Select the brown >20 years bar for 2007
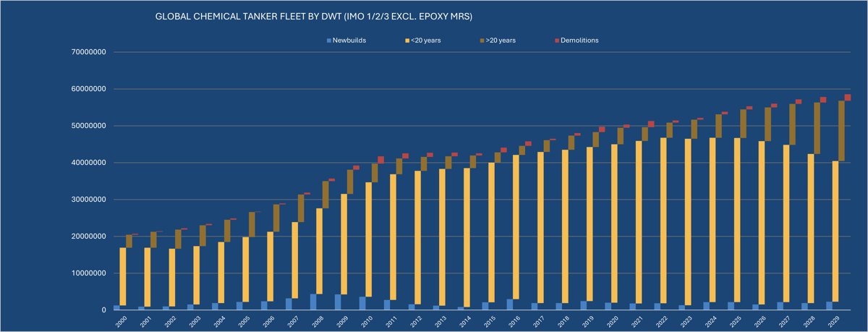 click(x=301, y=208)
